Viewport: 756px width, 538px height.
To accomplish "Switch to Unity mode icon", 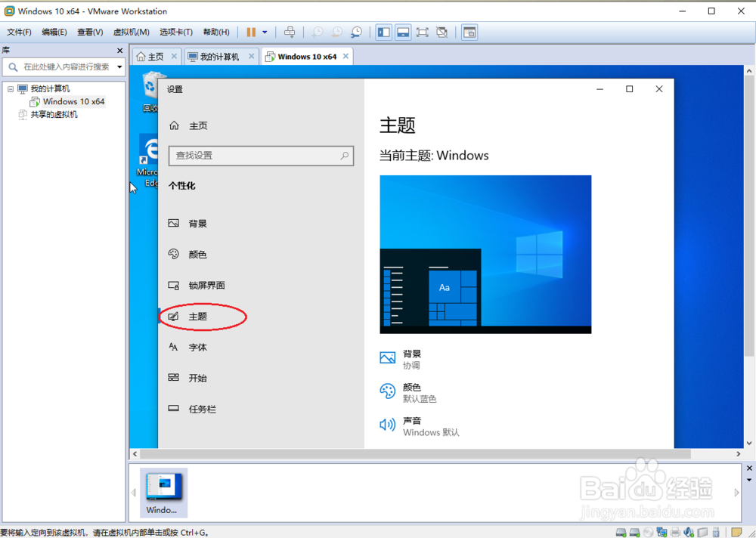I will point(442,32).
